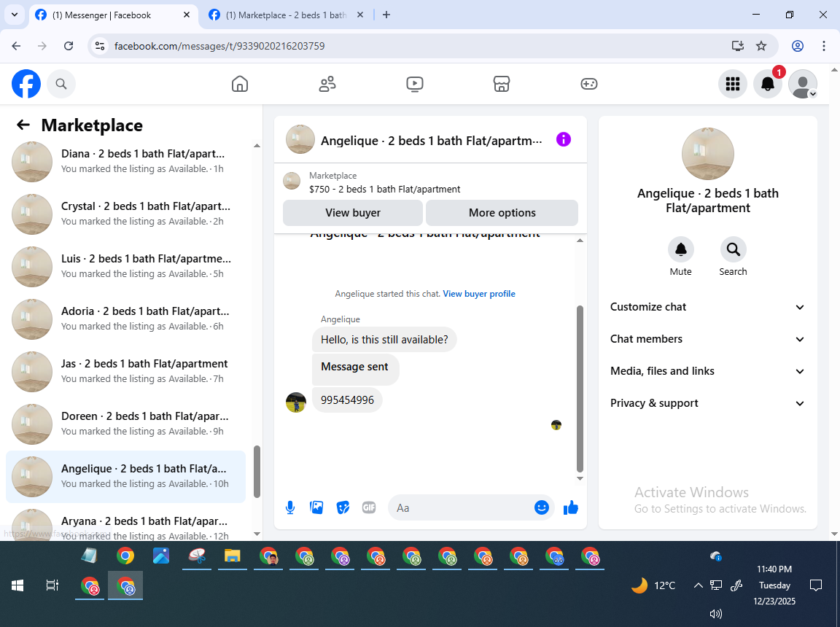Open the taskbar volume icon
Image resolution: width=840 pixels, height=627 pixels.
click(x=716, y=614)
